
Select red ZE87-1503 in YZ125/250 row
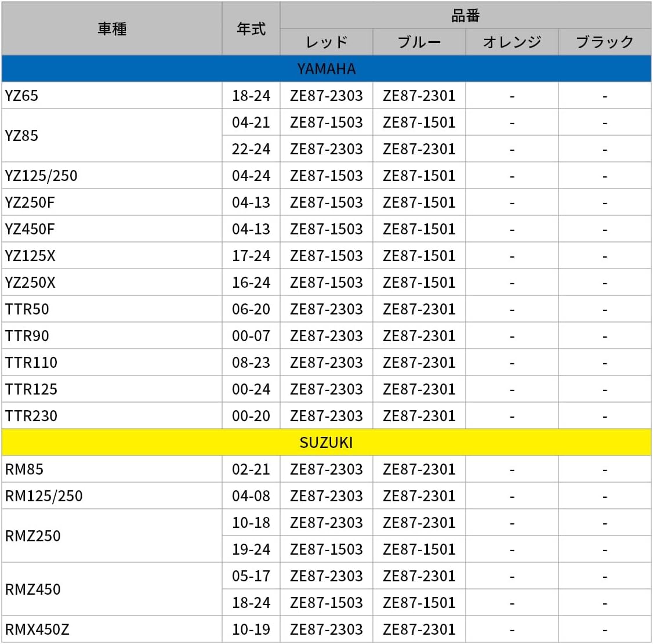coord(326,175)
